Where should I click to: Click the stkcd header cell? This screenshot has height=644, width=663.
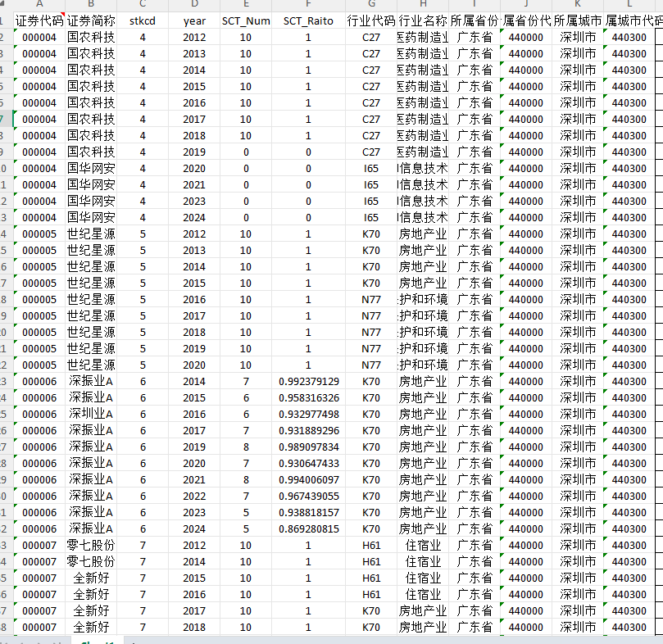pyautogui.click(x=143, y=20)
